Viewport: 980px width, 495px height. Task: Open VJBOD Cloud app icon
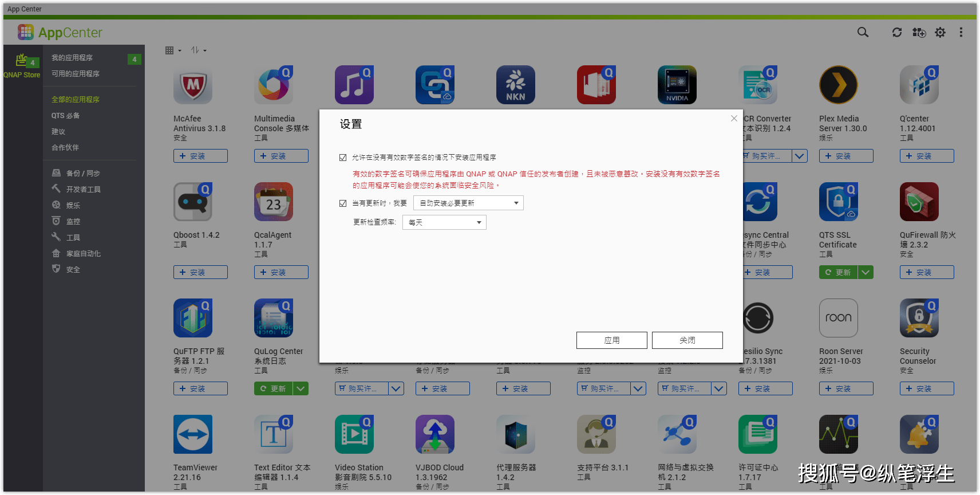point(435,434)
